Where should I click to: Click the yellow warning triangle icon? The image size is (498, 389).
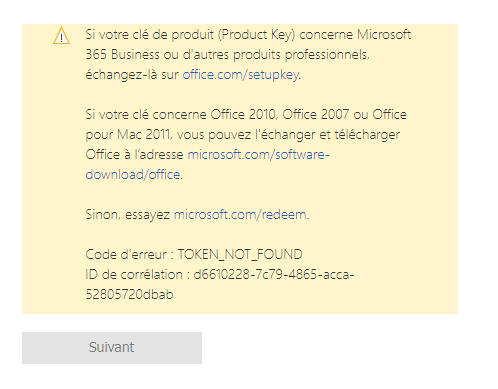[x=61, y=36]
